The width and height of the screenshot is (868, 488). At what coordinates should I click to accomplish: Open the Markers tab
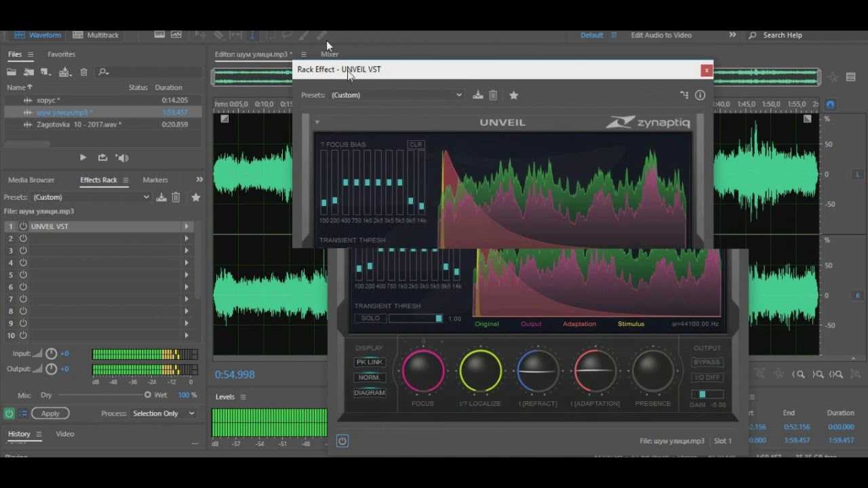155,180
